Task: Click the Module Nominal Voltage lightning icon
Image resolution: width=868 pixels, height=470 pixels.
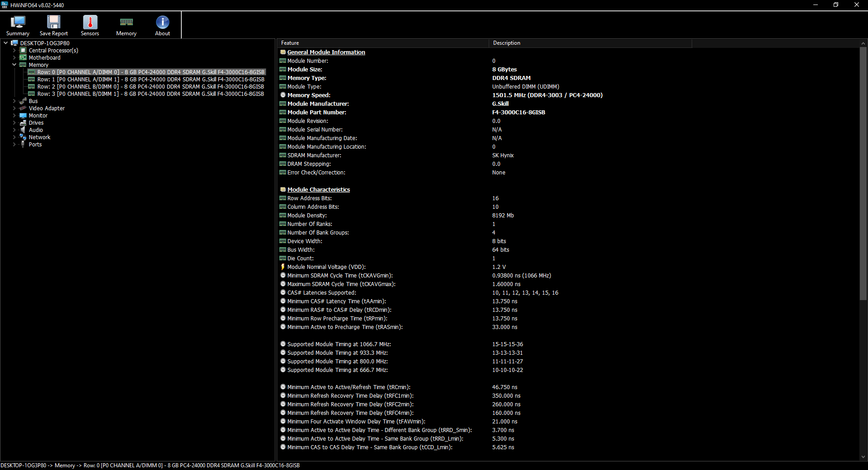Action: point(283,267)
